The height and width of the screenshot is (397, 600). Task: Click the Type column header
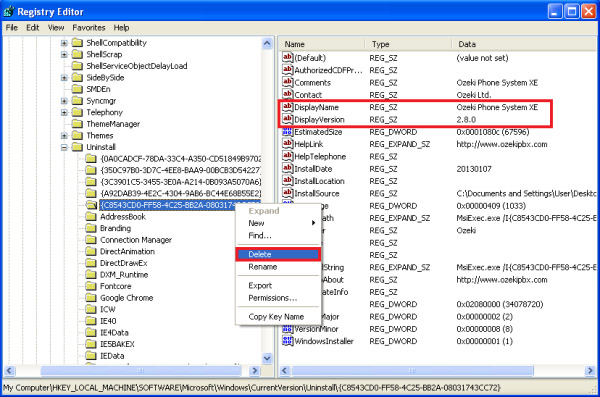[408, 44]
